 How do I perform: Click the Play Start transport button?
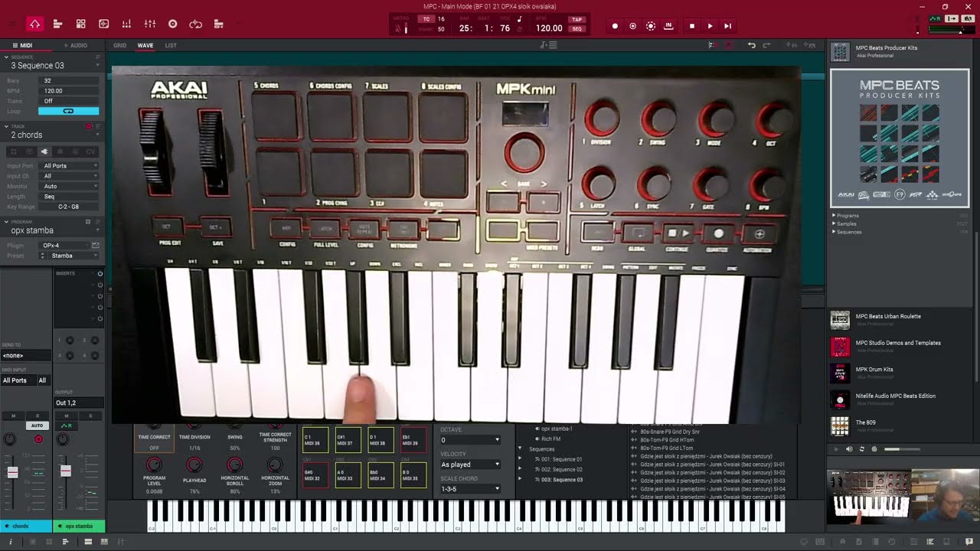click(x=727, y=26)
